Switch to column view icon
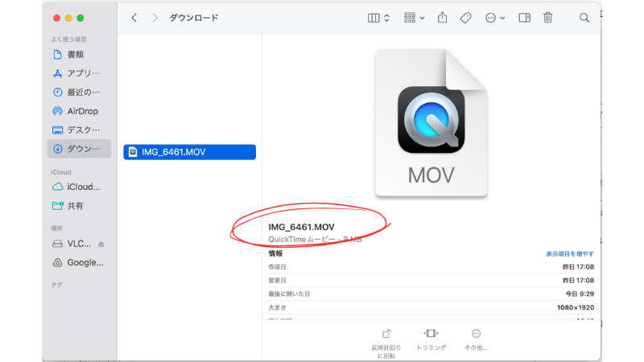644x362 pixels. (x=374, y=18)
